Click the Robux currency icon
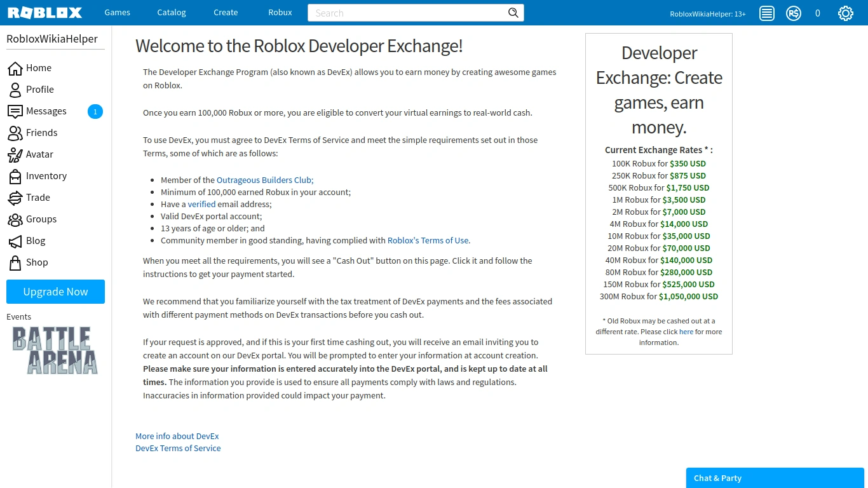This screenshot has height=488, width=868. click(794, 13)
